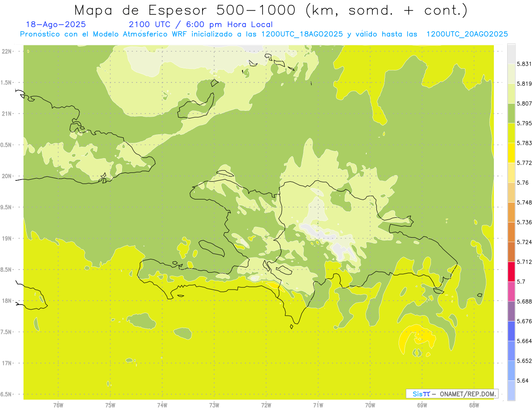The image size is (532, 411).
Task: Click the latitude label 18N
Action: tap(7, 301)
